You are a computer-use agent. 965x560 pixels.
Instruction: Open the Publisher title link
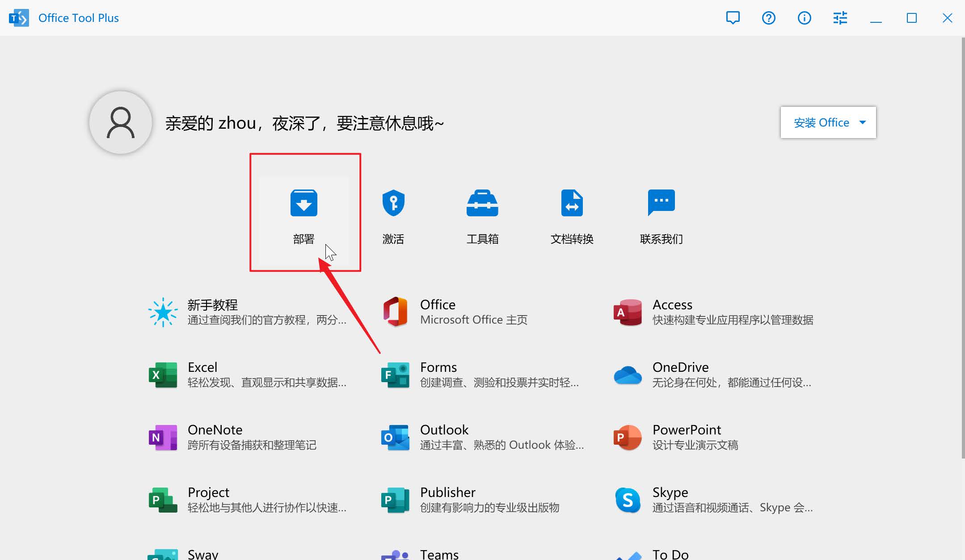pos(447,493)
